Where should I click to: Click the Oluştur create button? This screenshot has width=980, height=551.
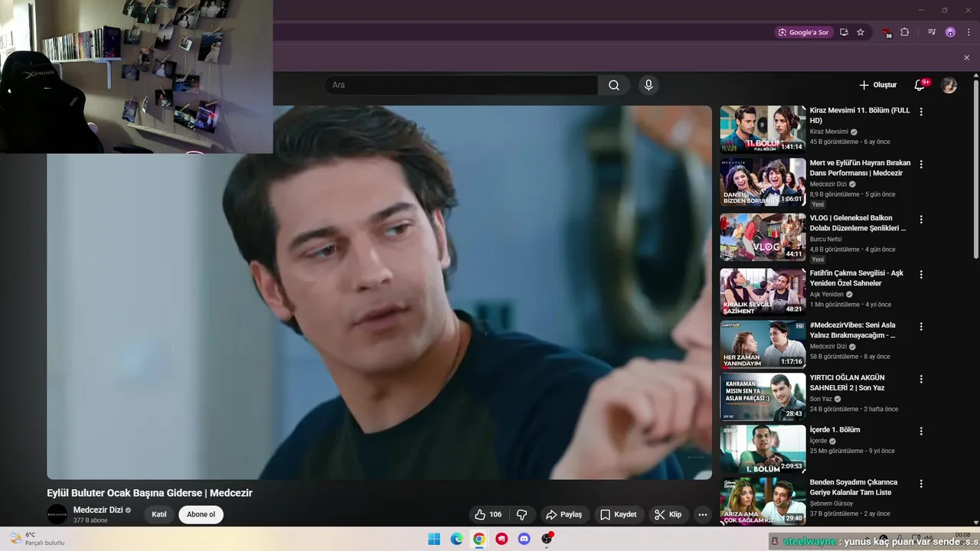(x=877, y=85)
